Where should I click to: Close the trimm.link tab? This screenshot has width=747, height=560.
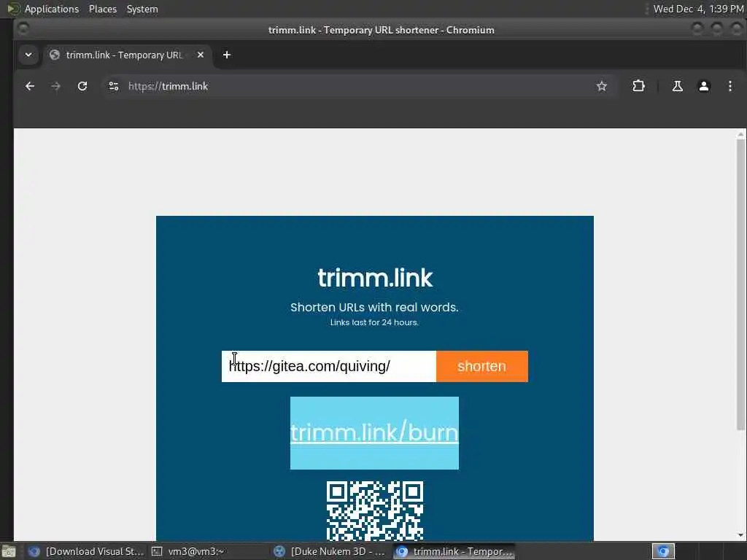[x=201, y=55]
